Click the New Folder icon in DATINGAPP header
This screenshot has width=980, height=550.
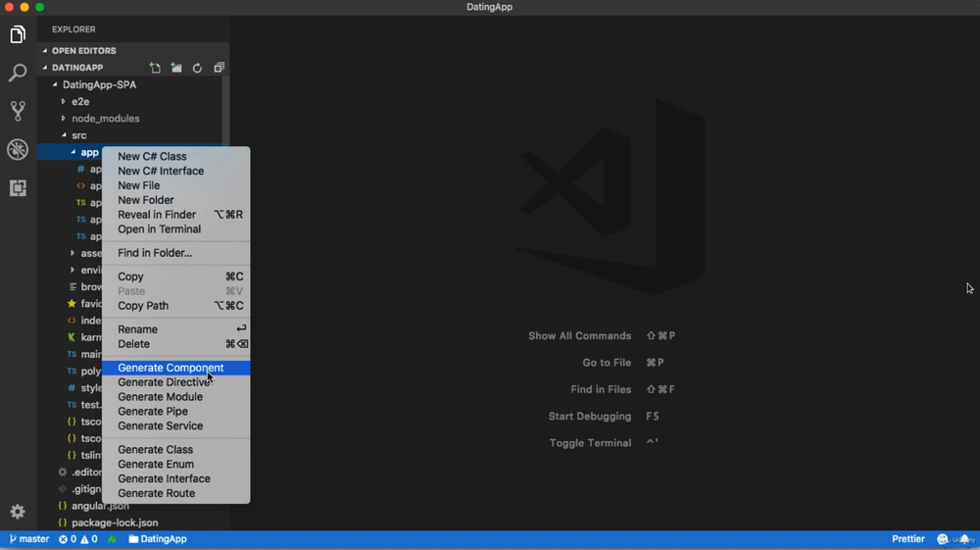[176, 68]
